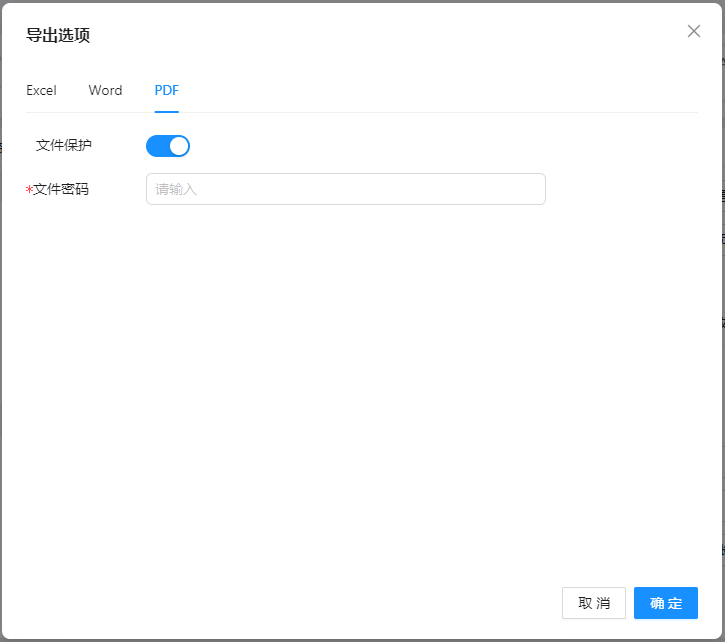
Task: Click empty tab bar area right of PDF
Action: 430,90
